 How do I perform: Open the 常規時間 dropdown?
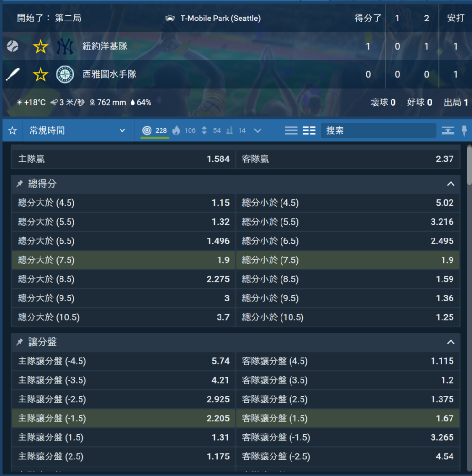pyautogui.click(x=78, y=130)
